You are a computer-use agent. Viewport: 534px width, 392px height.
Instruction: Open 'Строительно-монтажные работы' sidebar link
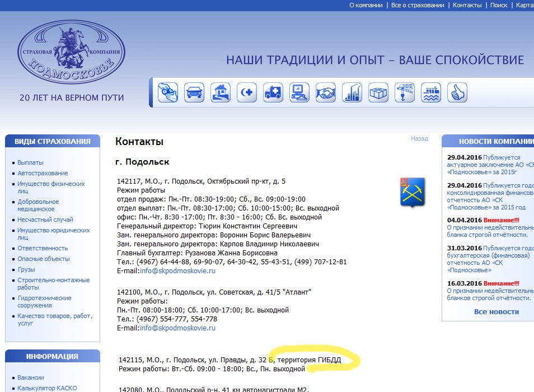pos(54,284)
